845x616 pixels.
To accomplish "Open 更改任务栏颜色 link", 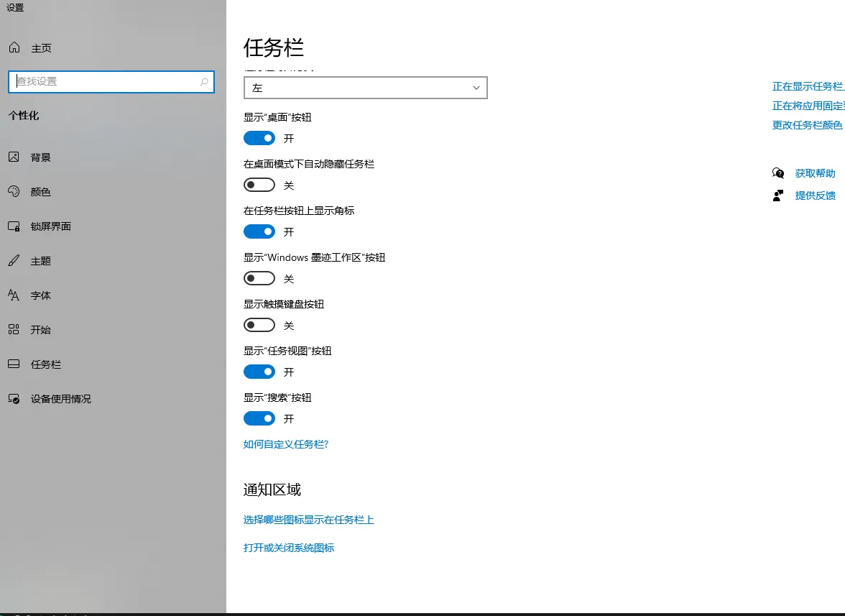I will tap(808, 124).
